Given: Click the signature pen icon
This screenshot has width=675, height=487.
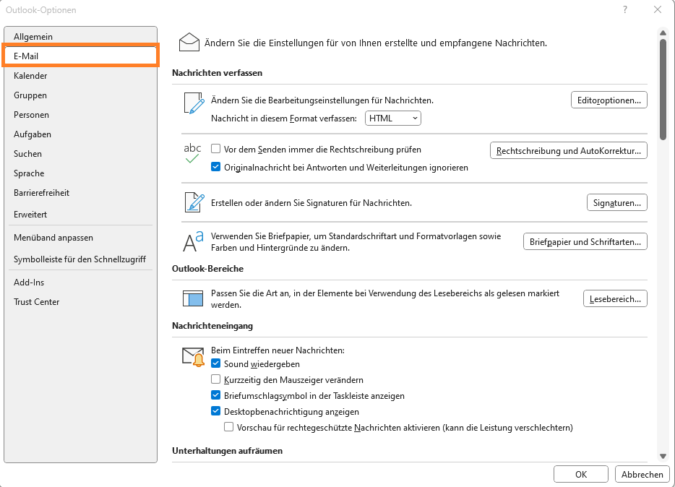Looking at the screenshot, I should coord(194,202).
